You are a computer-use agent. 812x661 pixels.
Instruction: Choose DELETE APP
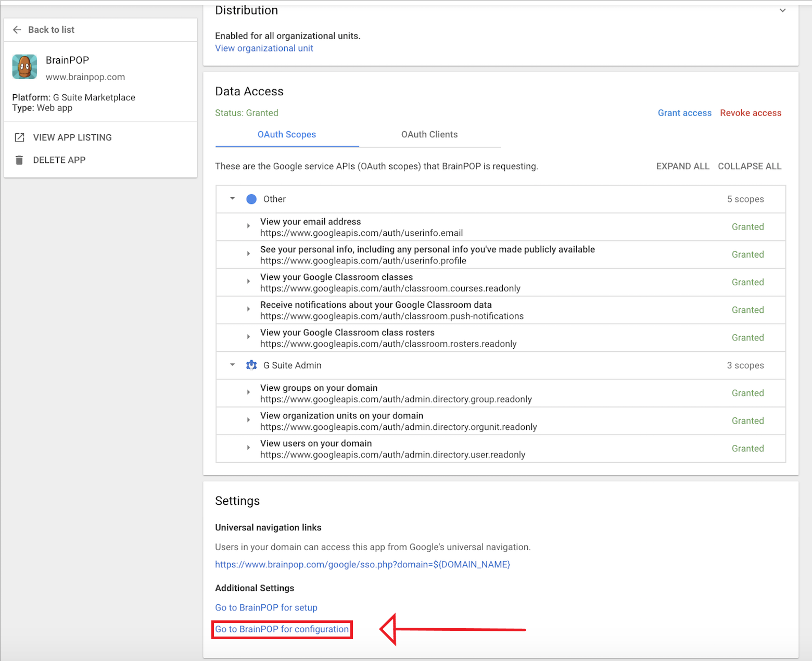tap(59, 160)
